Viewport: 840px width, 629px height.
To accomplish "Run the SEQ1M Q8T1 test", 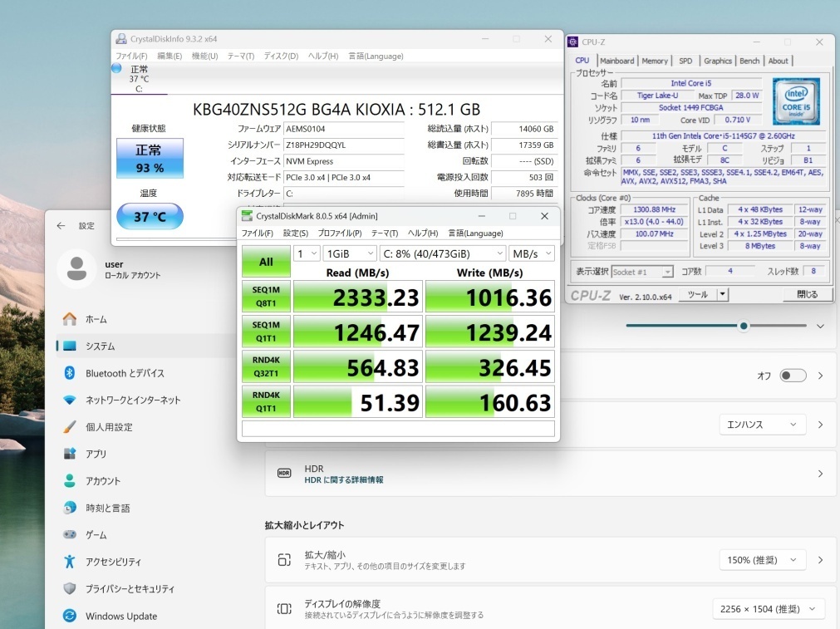I will click(x=266, y=296).
